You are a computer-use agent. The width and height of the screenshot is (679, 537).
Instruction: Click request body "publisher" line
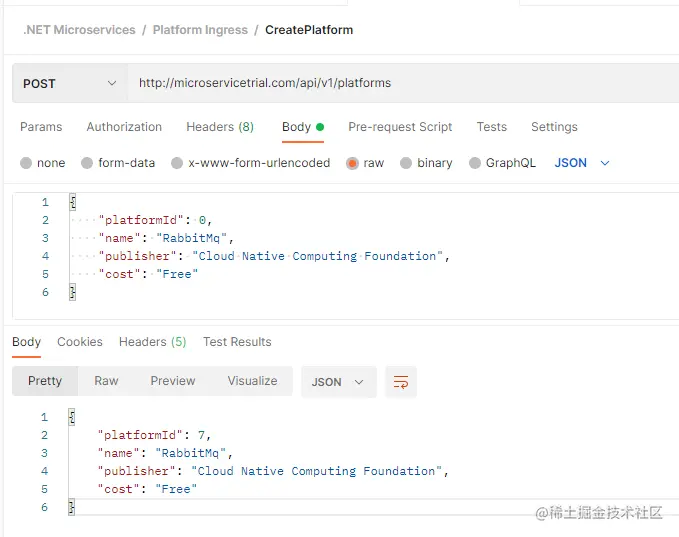(x=275, y=256)
